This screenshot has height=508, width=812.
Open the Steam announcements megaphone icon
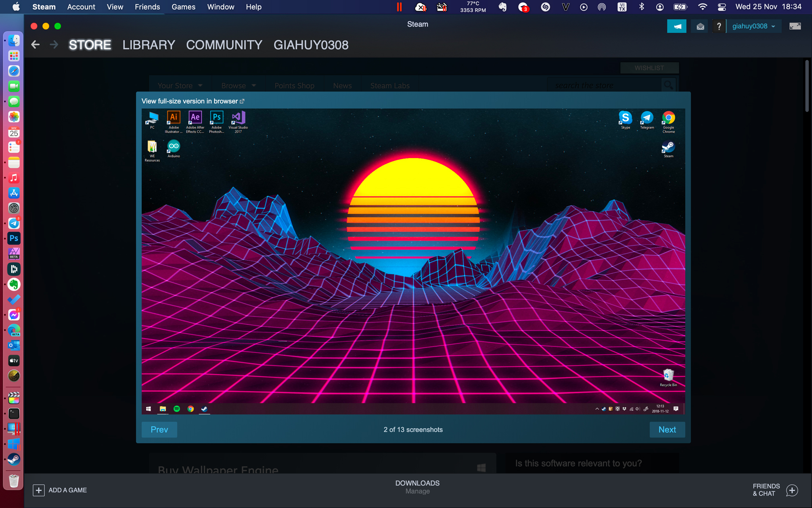tap(677, 26)
